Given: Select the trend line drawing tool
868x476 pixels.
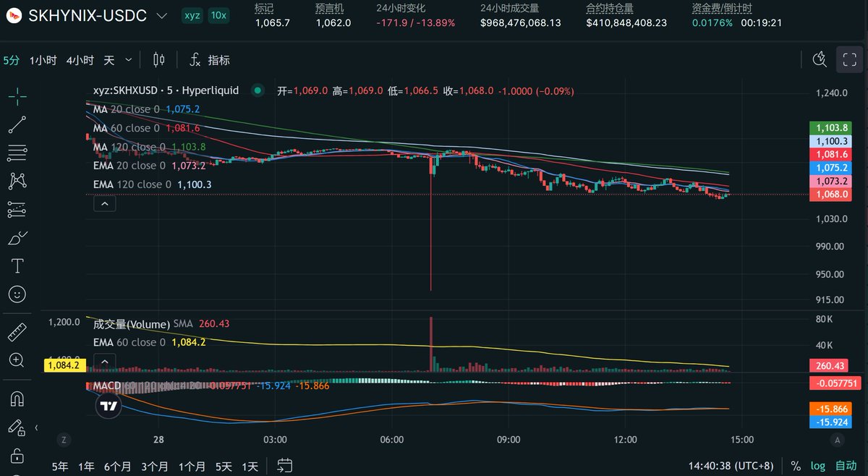Looking at the screenshot, I should pos(18,124).
